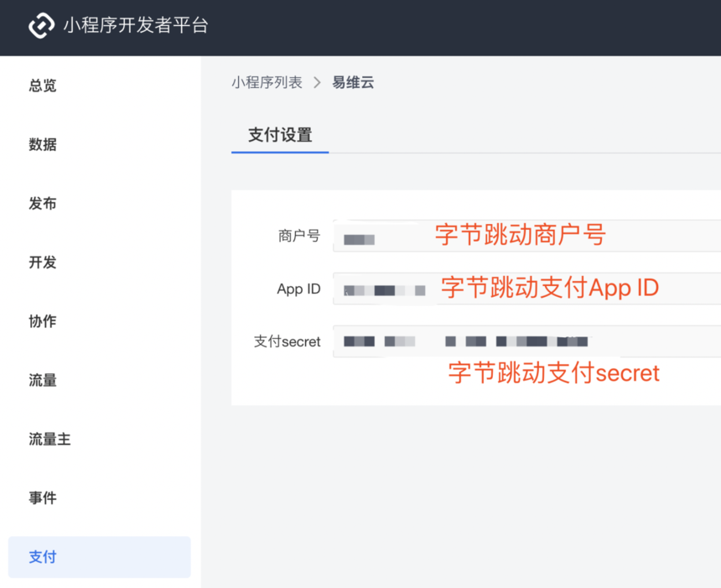
Task: Click the 支付secret field label
Action: pyautogui.click(x=288, y=341)
